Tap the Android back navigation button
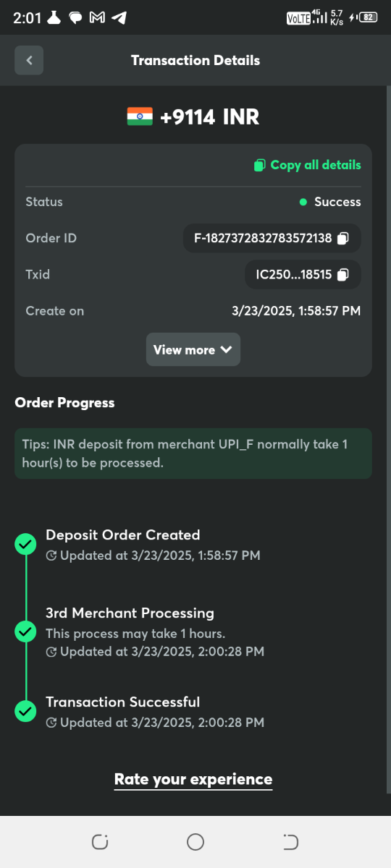Image resolution: width=391 pixels, height=868 pixels. tap(290, 842)
